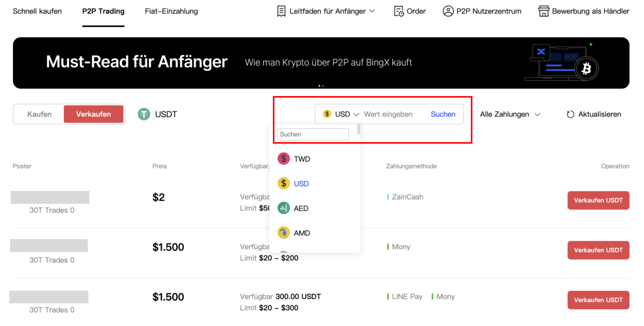
Task: Open the USD currency dropdown arrow
Action: 356,114
